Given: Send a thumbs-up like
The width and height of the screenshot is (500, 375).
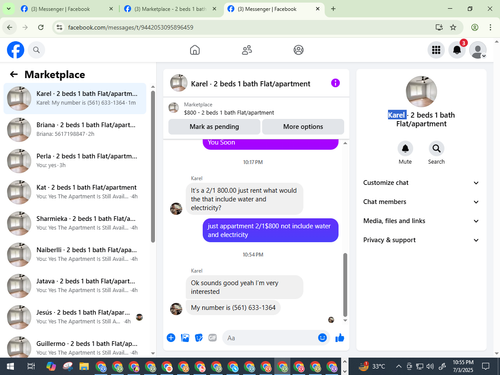Looking at the screenshot, I should 340,338.
